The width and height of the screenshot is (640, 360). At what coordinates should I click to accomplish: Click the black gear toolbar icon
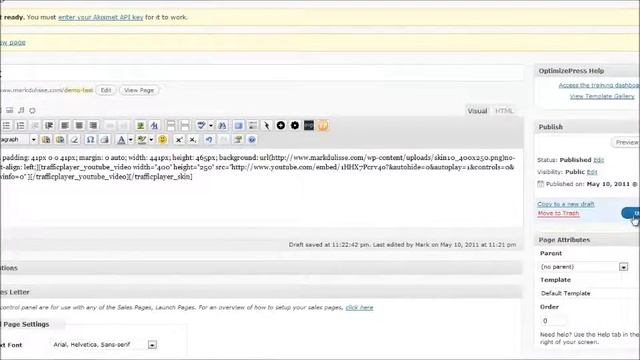coord(295,125)
